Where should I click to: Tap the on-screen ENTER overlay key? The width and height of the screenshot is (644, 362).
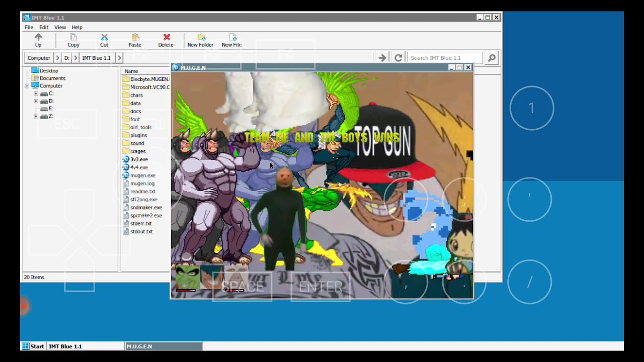point(320,287)
